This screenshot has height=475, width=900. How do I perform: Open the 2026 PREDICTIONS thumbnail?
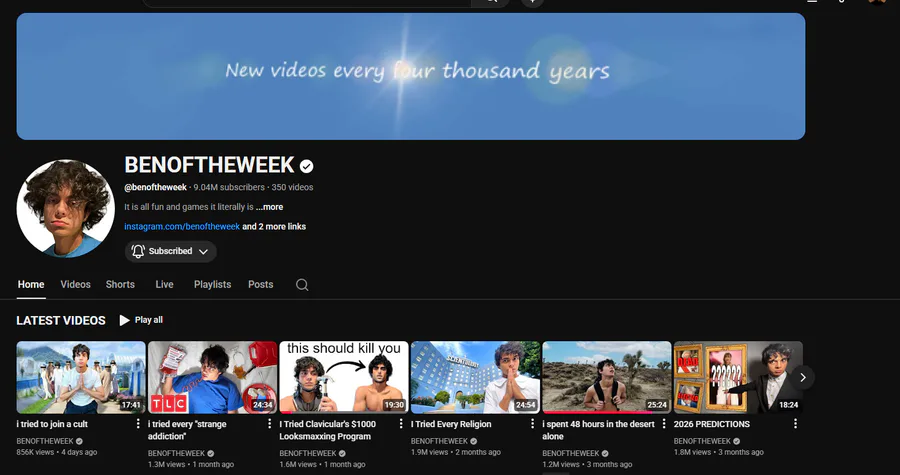pos(738,377)
